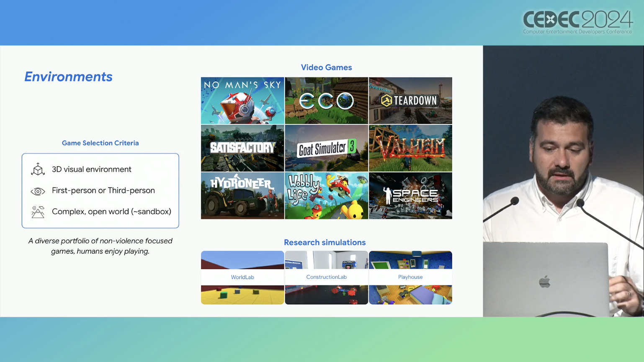Click the Playhouse simulation label
Screen dimensions: 644x362
410,277
